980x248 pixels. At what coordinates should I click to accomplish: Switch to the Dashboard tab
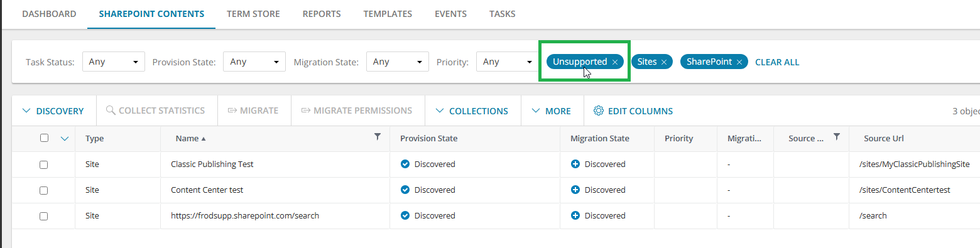[x=49, y=14]
